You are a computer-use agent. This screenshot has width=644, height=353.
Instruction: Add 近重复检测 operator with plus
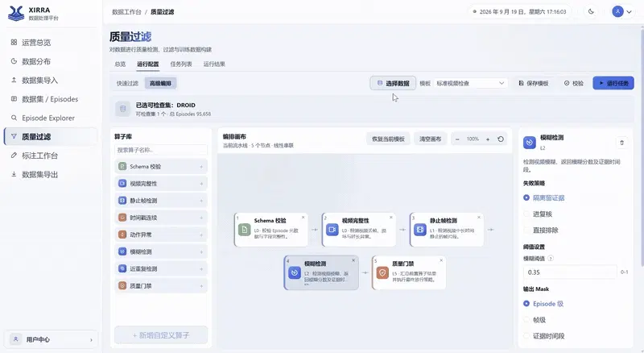click(x=201, y=268)
